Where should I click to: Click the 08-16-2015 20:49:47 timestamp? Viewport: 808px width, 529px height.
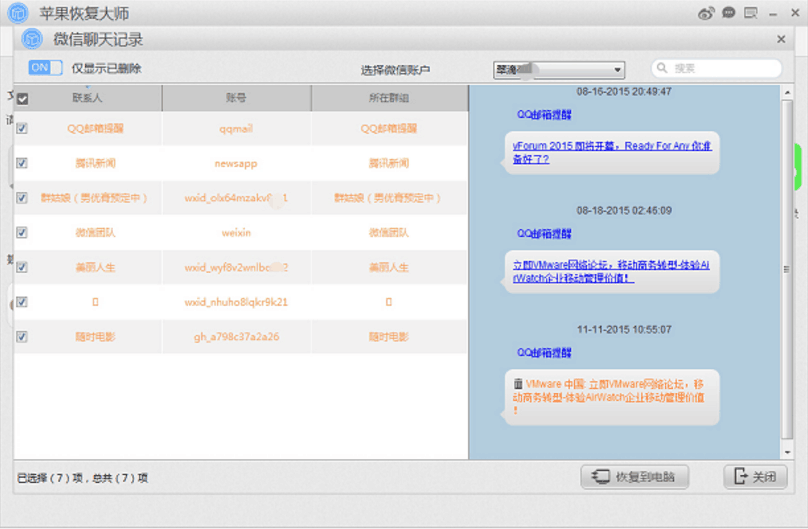pos(624,92)
